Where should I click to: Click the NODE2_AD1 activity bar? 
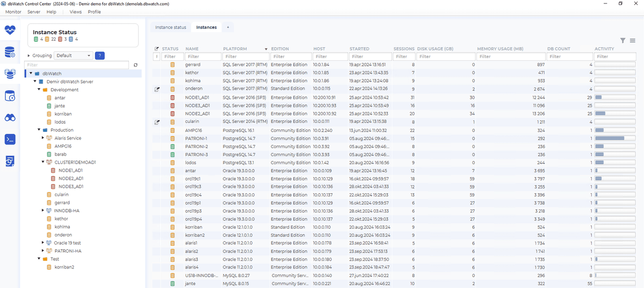pyautogui.click(x=615, y=114)
